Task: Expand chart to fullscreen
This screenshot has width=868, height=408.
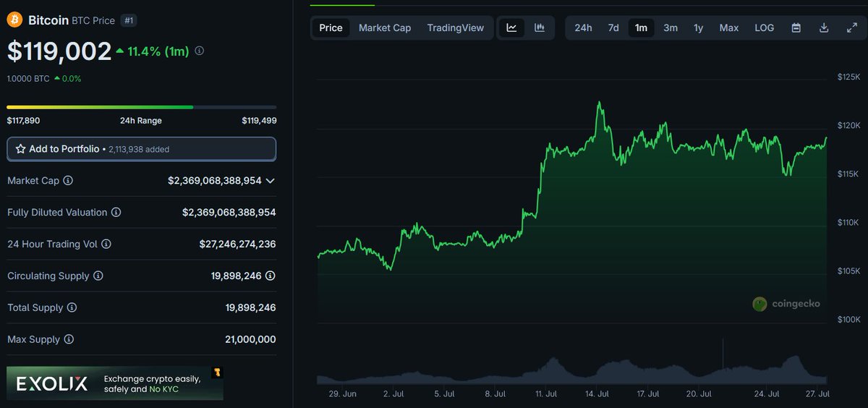Action: [x=851, y=27]
